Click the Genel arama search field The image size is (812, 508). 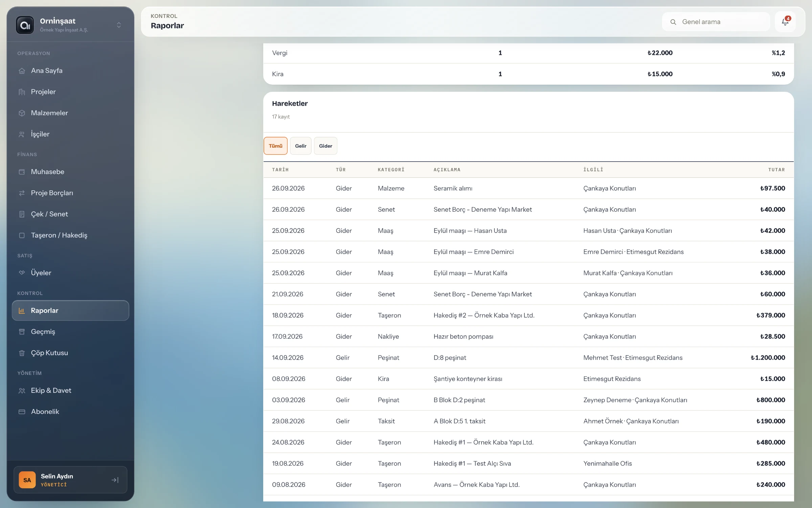point(716,22)
